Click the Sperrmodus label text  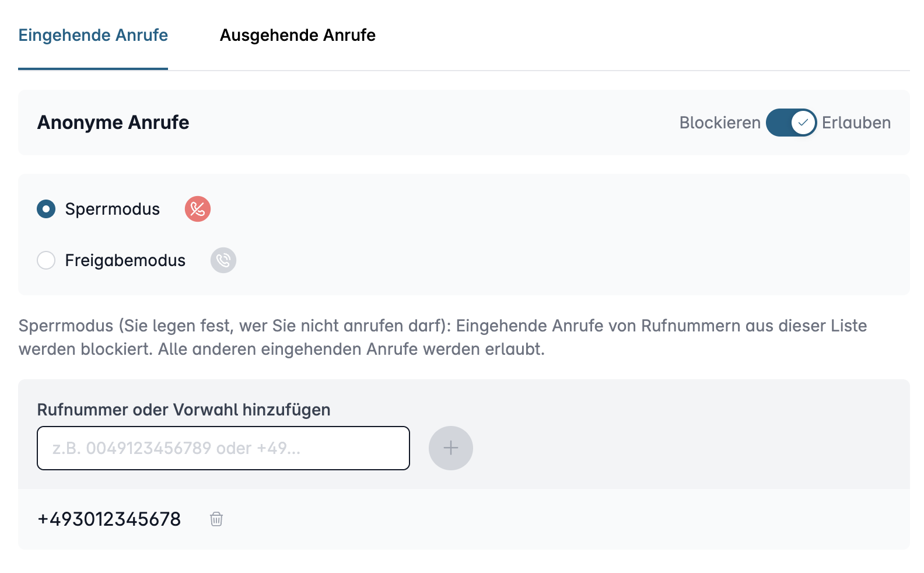[x=113, y=209]
